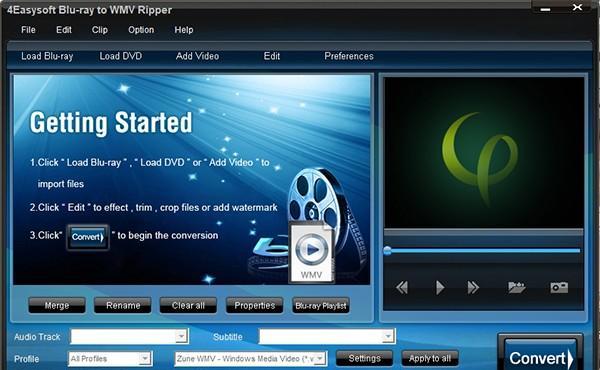Open the snapshot folder icon

[517, 287]
